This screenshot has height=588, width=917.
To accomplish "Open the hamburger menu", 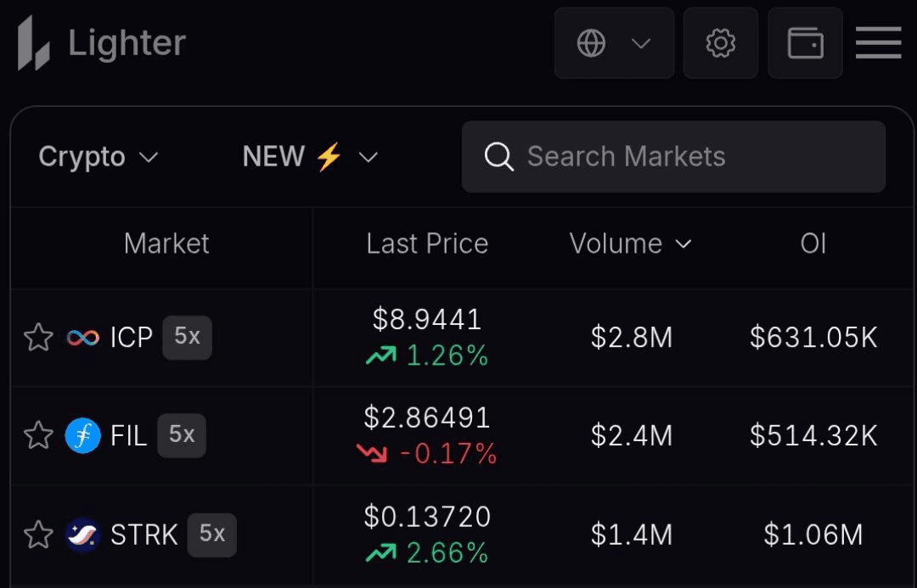I will click(878, 43).
